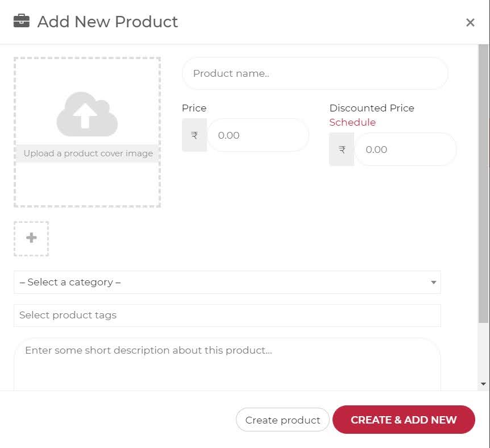This screenshot has width=490, height=448.
Task: Click the vertical scrollbar thumb
Action: [x=483, y=182]
